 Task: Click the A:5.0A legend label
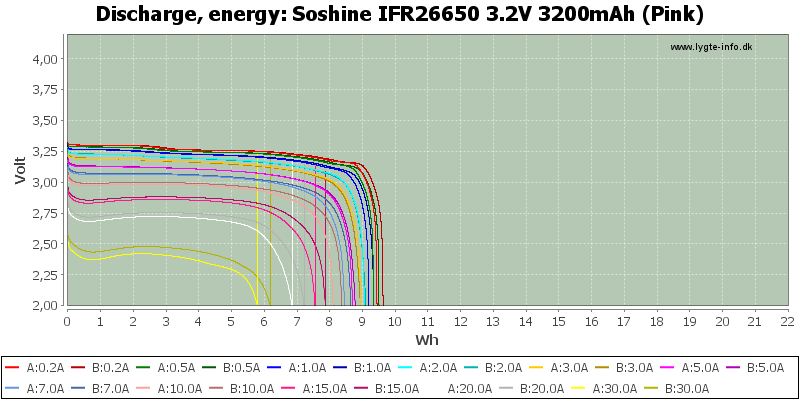700,367
